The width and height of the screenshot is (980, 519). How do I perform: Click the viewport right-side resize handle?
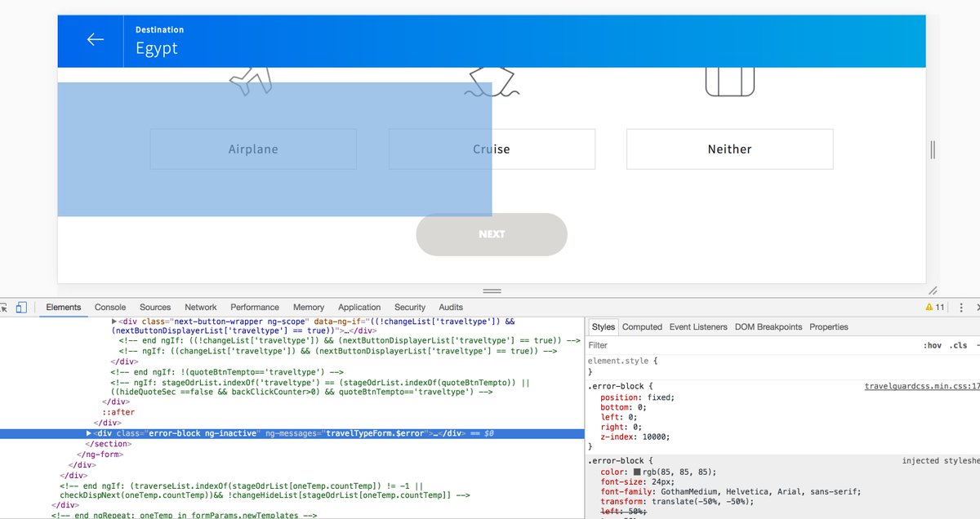pos(933,149)
